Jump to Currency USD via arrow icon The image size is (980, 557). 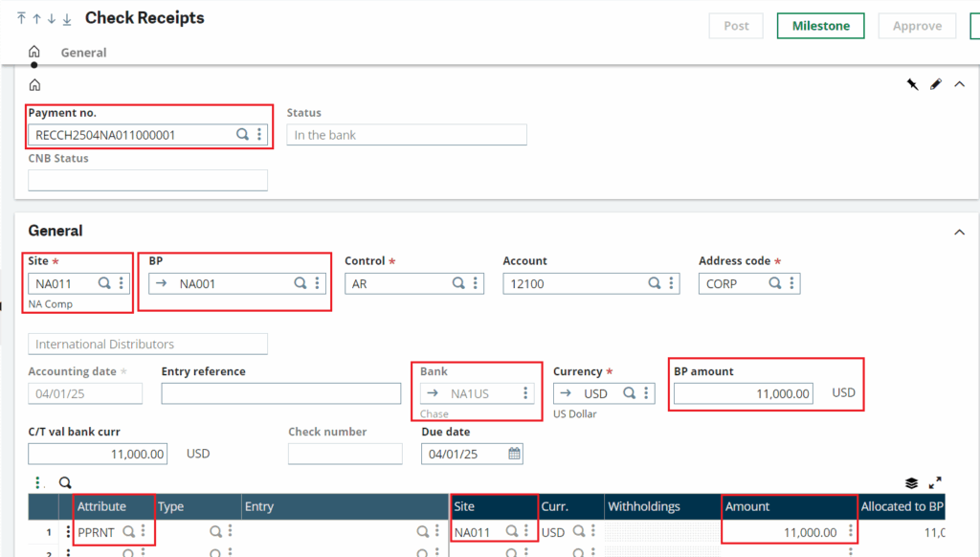pos(566,393)
